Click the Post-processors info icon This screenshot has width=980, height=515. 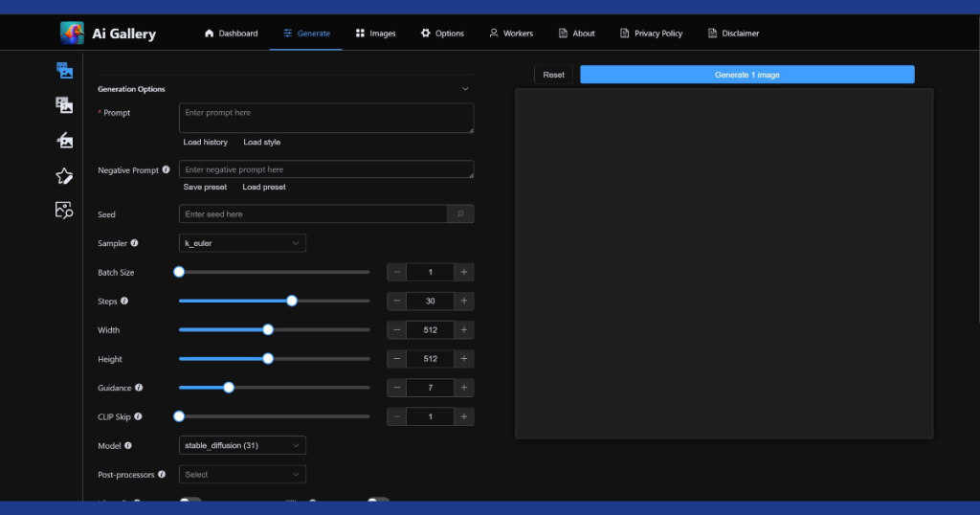point(162,475)
